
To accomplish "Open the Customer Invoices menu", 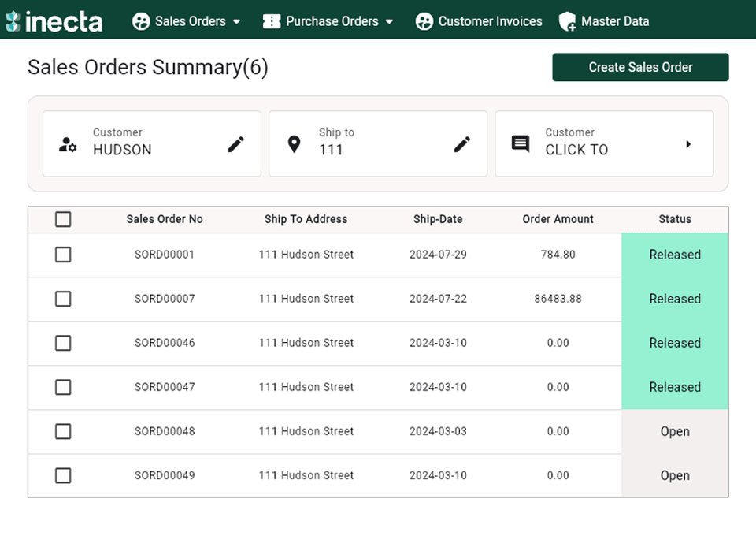I will coord(478,21).
